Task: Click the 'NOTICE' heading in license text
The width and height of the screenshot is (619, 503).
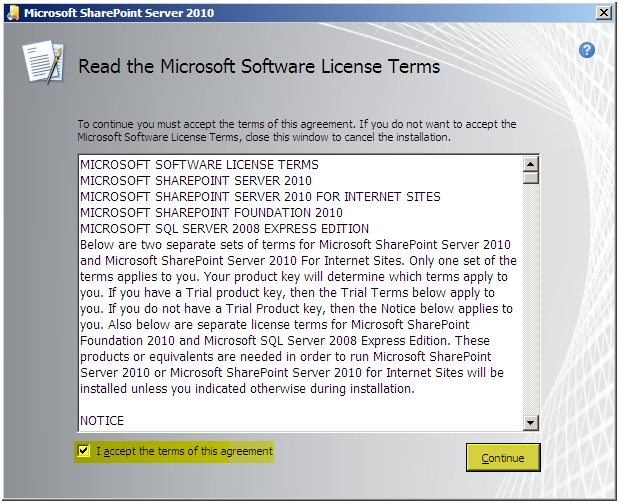Action: (102, 420)
